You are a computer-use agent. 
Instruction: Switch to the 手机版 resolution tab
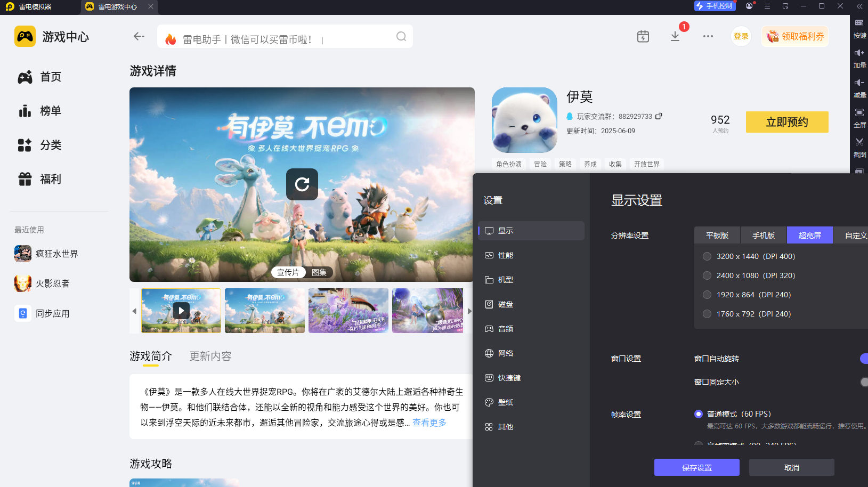coord(763,235)
